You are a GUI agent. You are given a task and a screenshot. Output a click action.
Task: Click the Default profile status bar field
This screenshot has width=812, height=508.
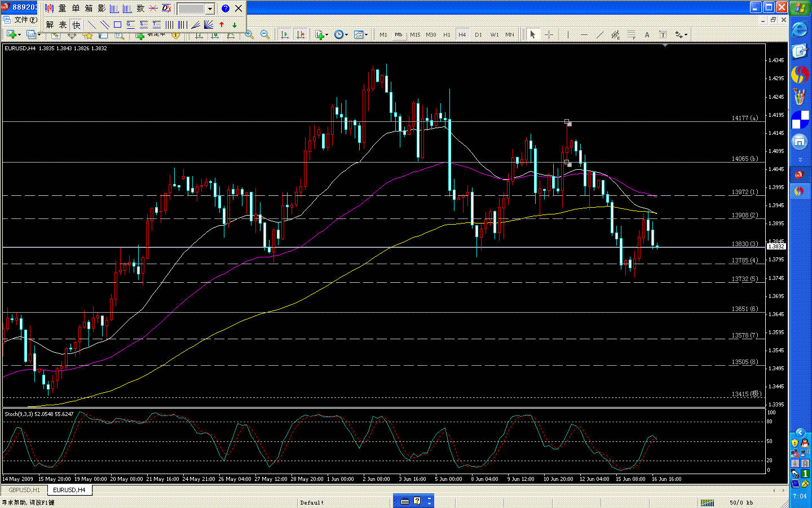pyautogui.click(x=312, y=502)
